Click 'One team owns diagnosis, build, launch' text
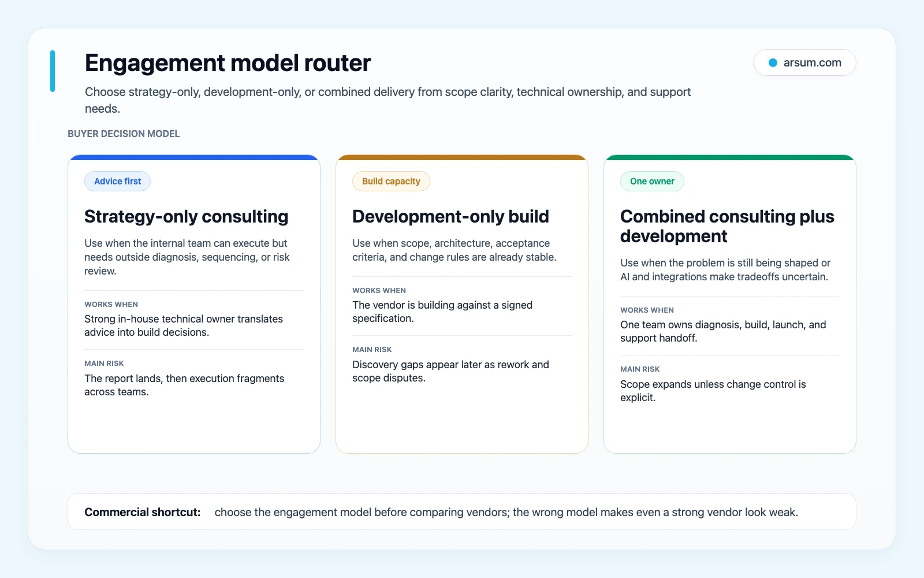This screenshot has width=924, height=578. (723, 331)
